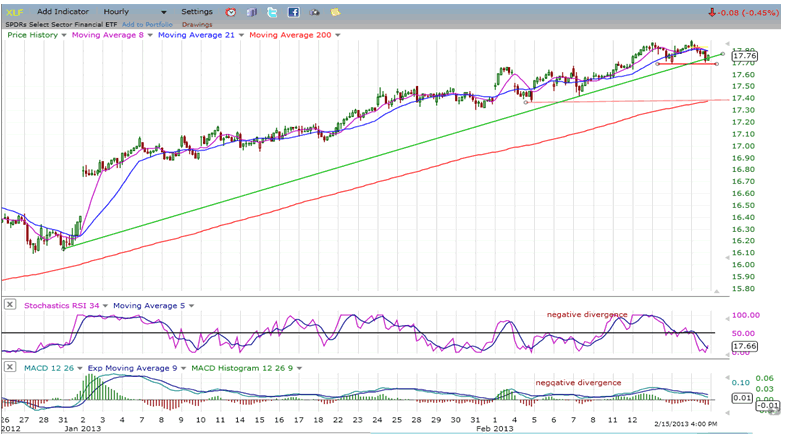The height and width of the screenshot is (438, 786).
Task: Expand Moving Average 200 options
Action: pyautogui.click(x=337, y=35)
